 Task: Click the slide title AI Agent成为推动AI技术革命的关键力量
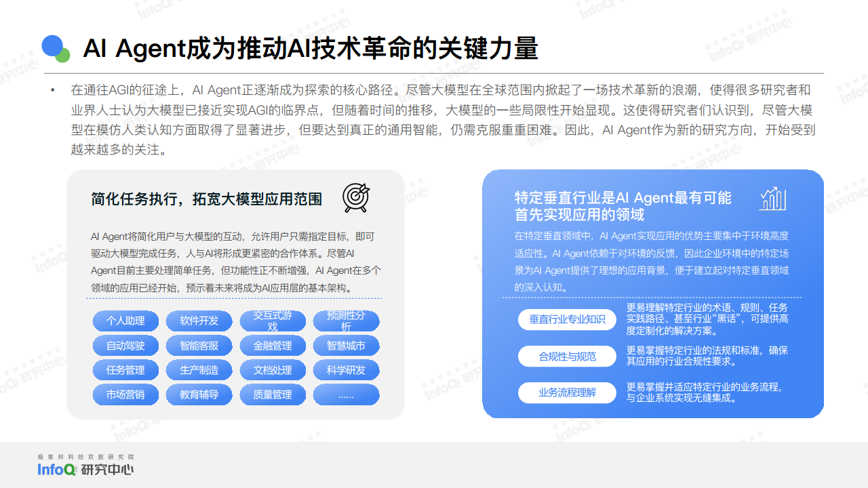tap(311, 49)
